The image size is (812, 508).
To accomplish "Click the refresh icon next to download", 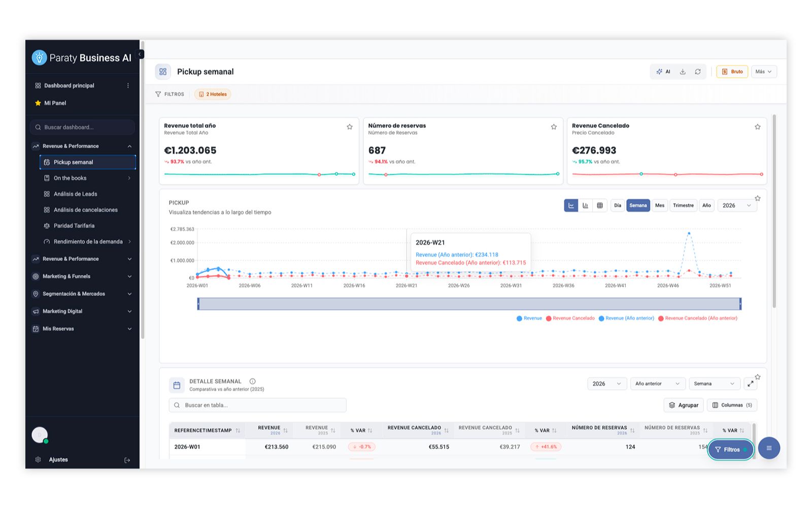I will [698, 72].
